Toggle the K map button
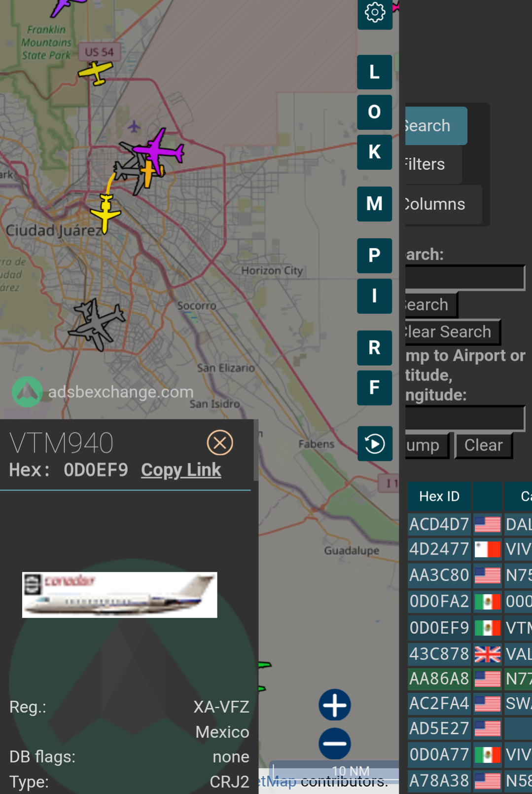The width and height of the screenshot is (532, 794). pyautogui.click(x=375, y=152)
